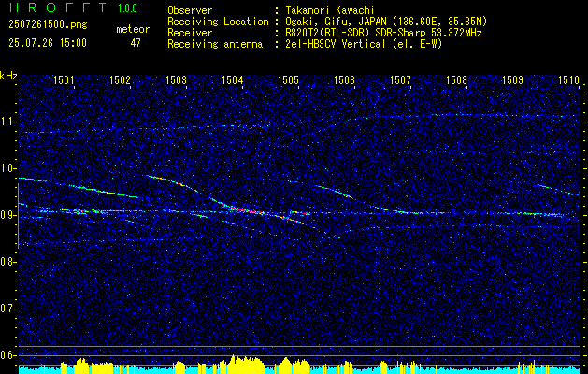Click the R820T2(RTL-SDR) SDR-Sharp 53.372MHz text
Screen dimensions: 588x374
[x=383, y=33]
